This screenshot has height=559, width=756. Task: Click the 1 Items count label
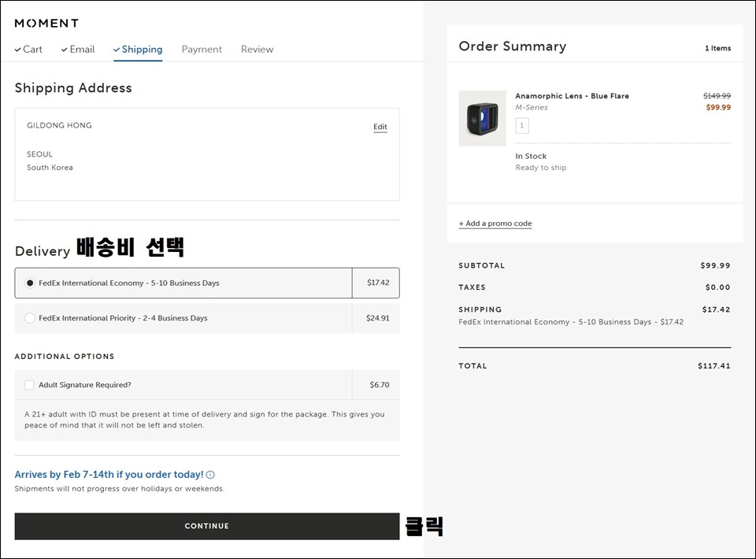(x=718, y=48)
